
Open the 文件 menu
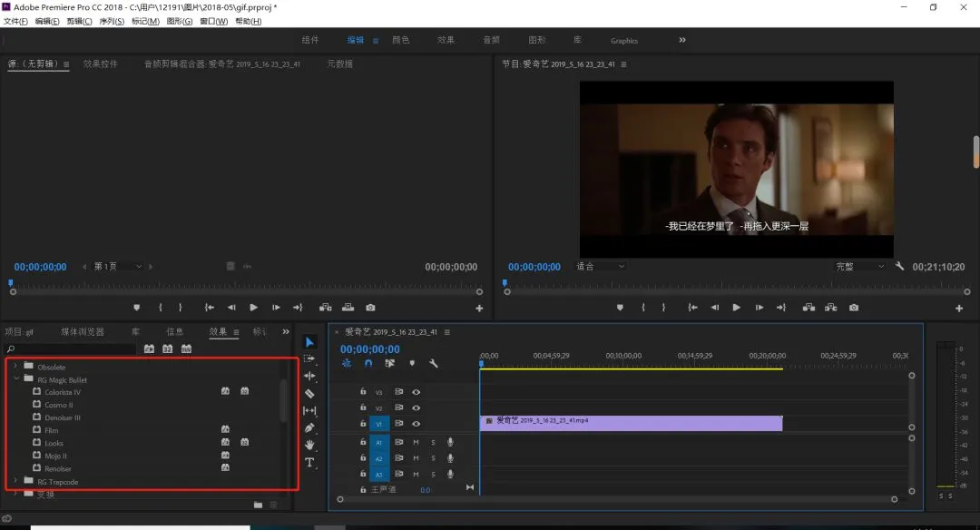(15, 21)
